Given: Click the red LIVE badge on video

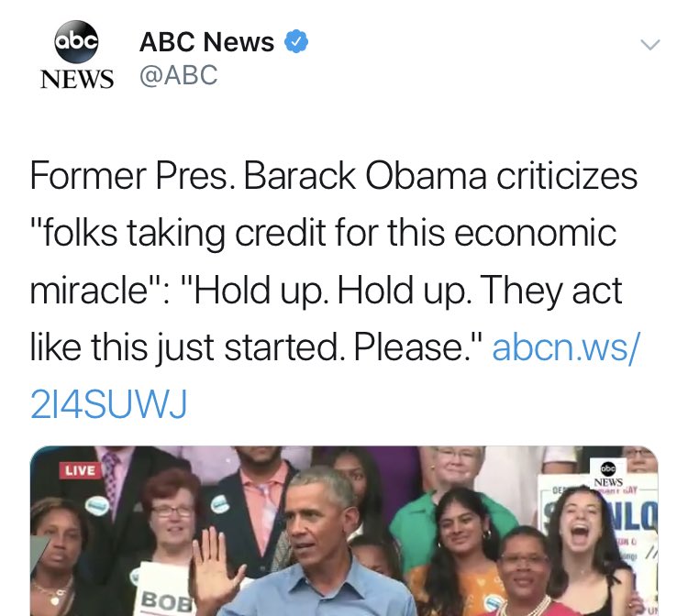Looking at the screenshot, I should [81, 470].
